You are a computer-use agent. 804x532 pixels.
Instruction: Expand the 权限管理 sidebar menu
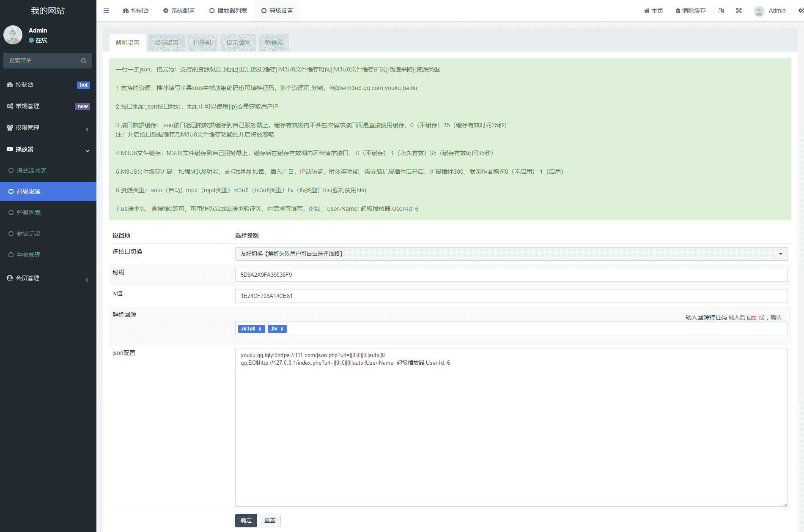pos(48,128)
